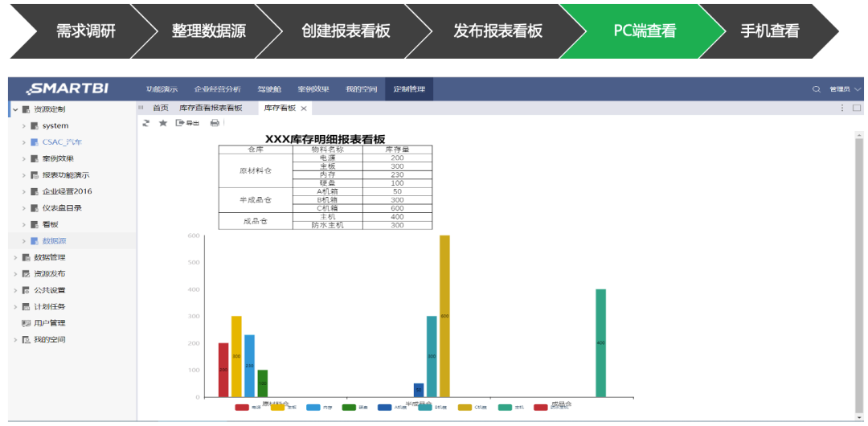868x426 pixels.
Task: Click the 400 bar for 主机
Action: coord(600,343)
